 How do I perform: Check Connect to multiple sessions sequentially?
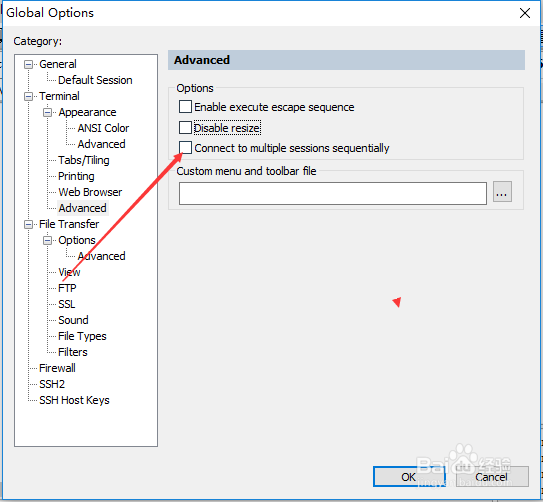click(185, 148)
